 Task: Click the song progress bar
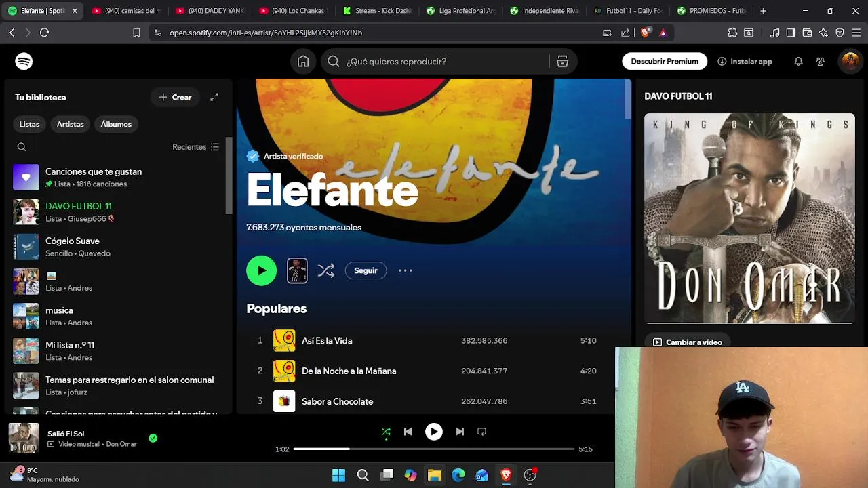coord(434,449)
